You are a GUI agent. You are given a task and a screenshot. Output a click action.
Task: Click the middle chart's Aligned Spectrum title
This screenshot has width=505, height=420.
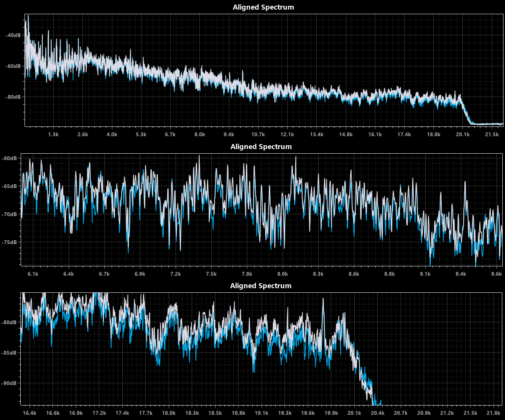point(261,147)
